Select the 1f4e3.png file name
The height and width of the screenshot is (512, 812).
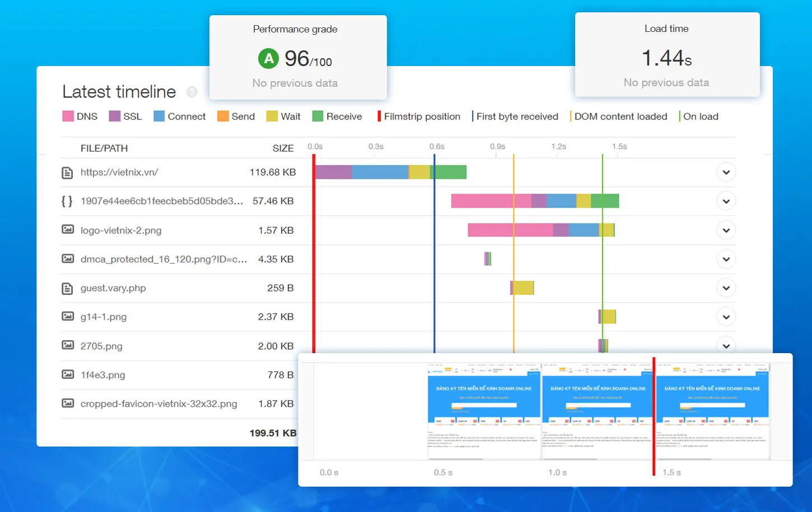click(102, 375)
